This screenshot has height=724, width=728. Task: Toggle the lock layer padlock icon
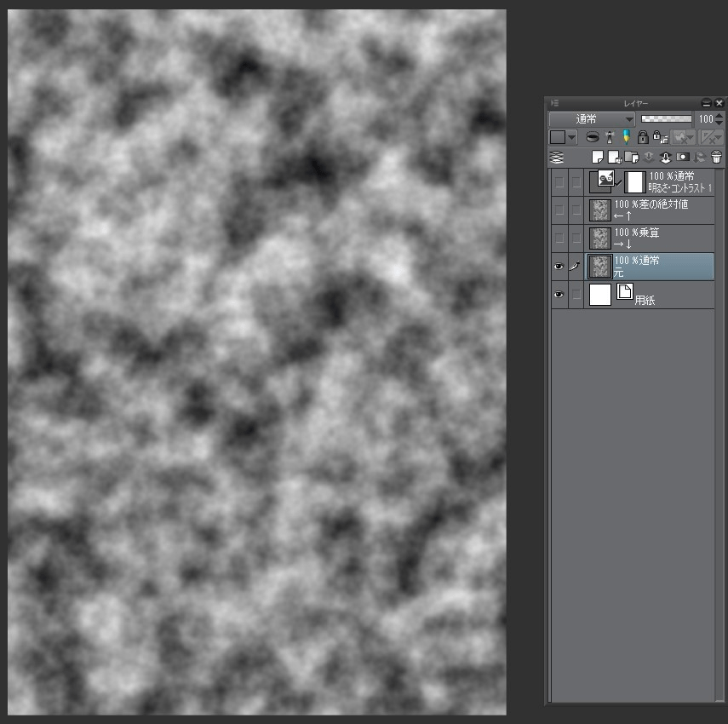pos(643,137)
